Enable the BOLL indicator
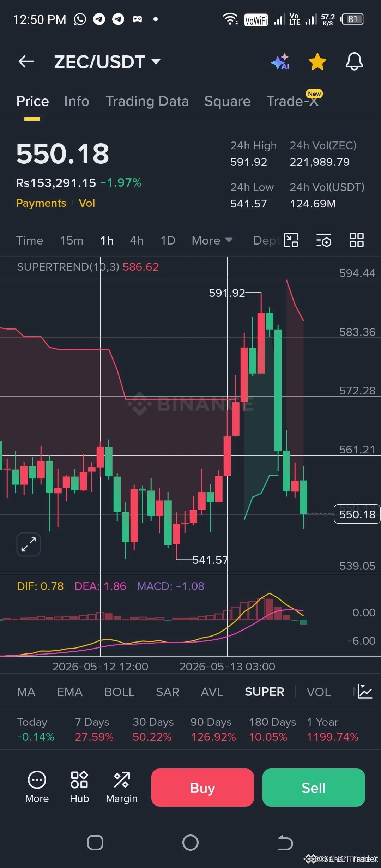 pos(119,692)
